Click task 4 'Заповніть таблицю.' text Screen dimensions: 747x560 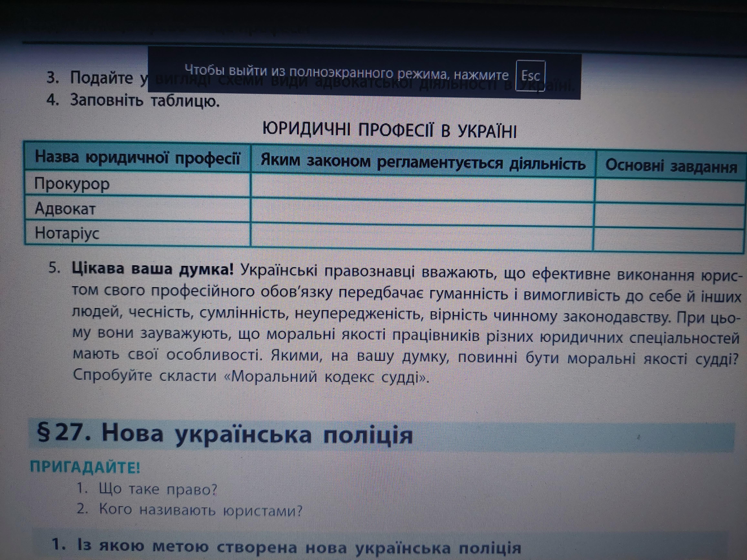pyautogui.click(x=145, y=100)
